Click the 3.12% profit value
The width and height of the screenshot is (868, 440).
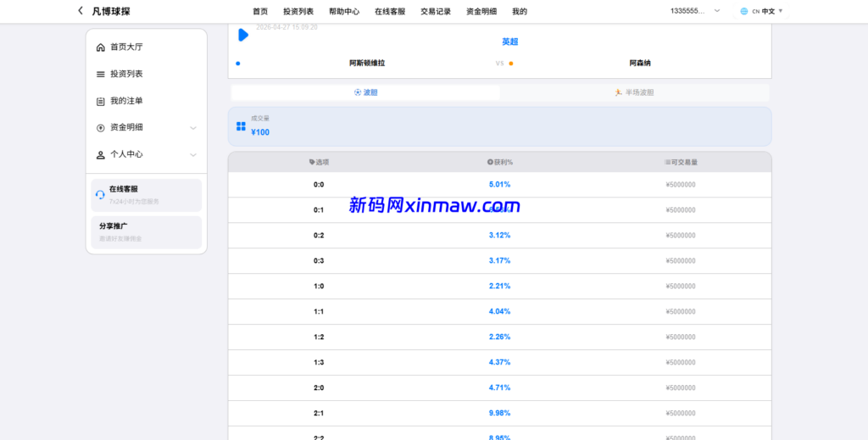499,236
